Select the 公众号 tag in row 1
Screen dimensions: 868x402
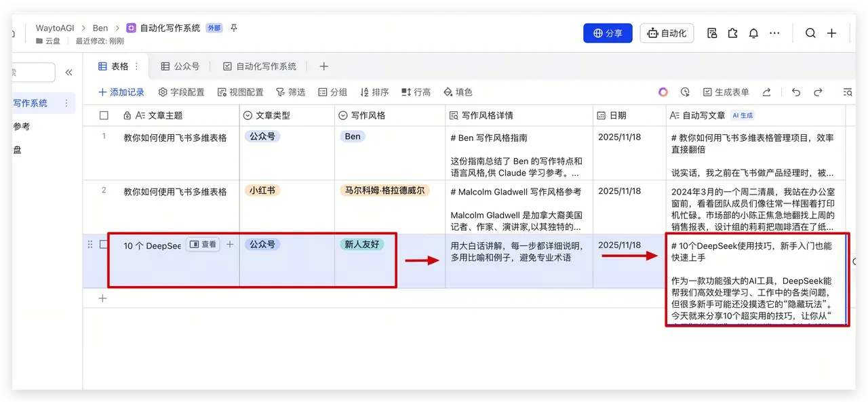262,136
